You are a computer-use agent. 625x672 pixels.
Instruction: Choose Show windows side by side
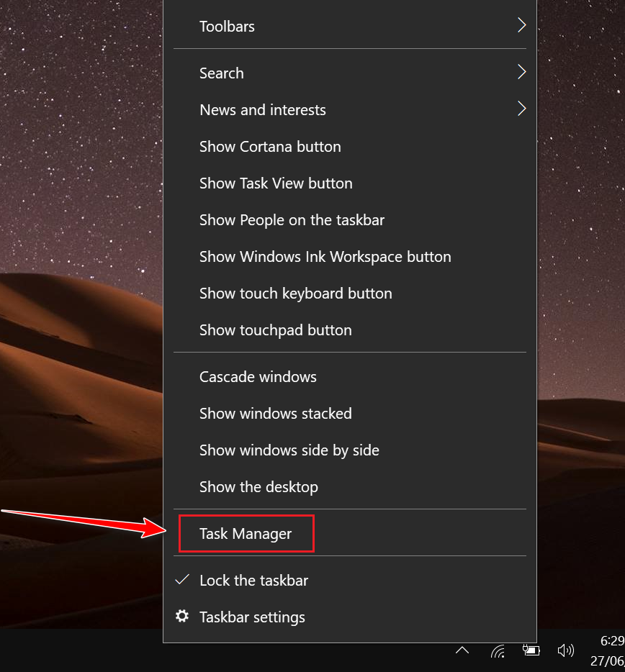(289, 450)
